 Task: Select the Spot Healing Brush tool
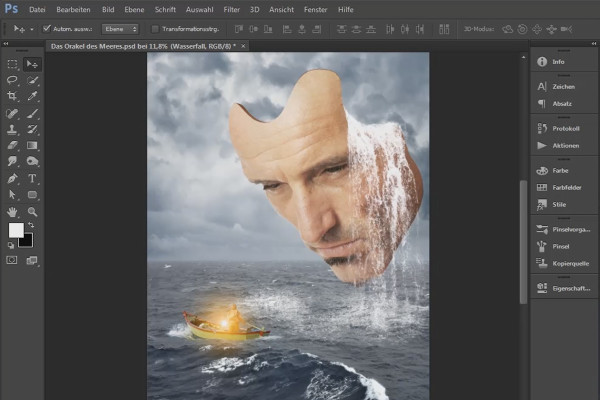pyautogui.click(x=12, y=113)
